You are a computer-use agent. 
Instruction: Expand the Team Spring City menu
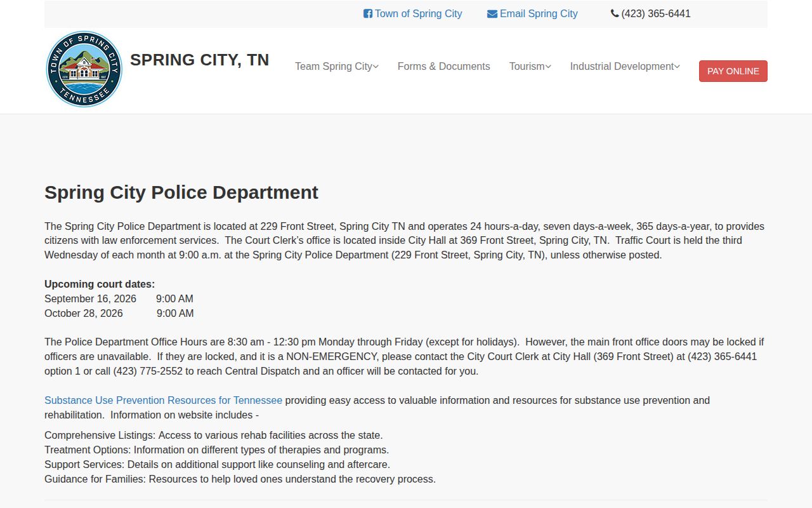click(x=337, y=67)
